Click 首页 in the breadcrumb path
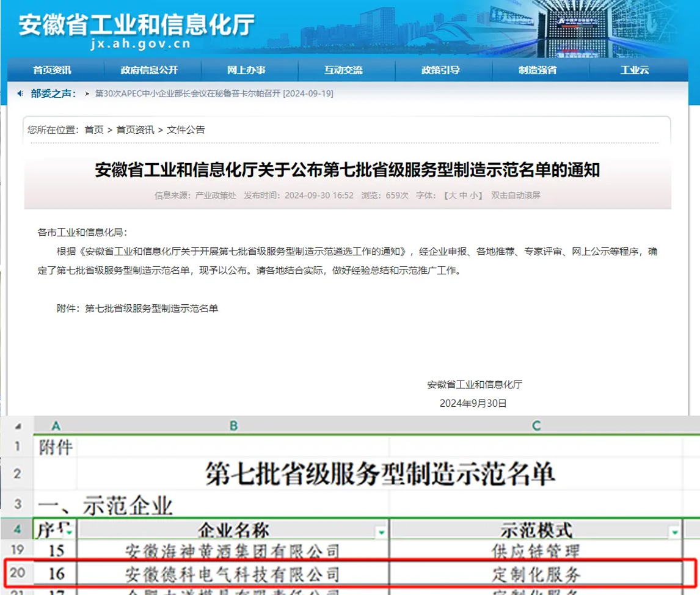 (x=94, y=130)
